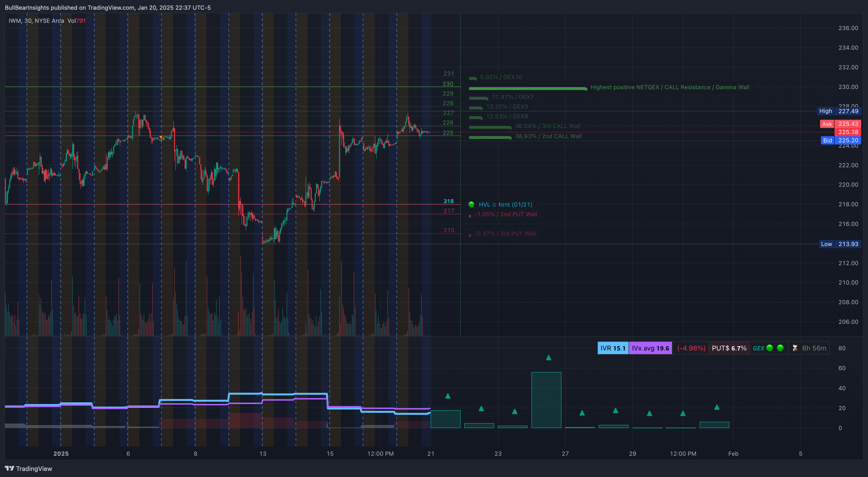Click the green bar beside 2nd CALL Wall

[490, 137]
